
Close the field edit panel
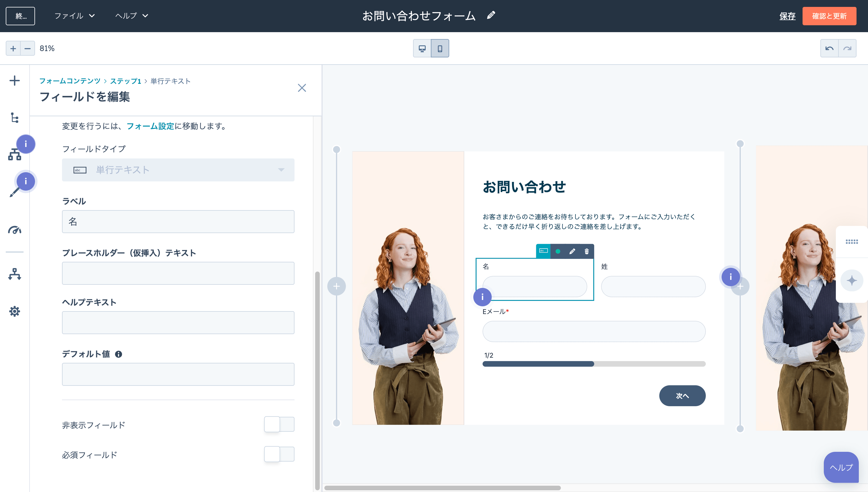pos(302,88)
